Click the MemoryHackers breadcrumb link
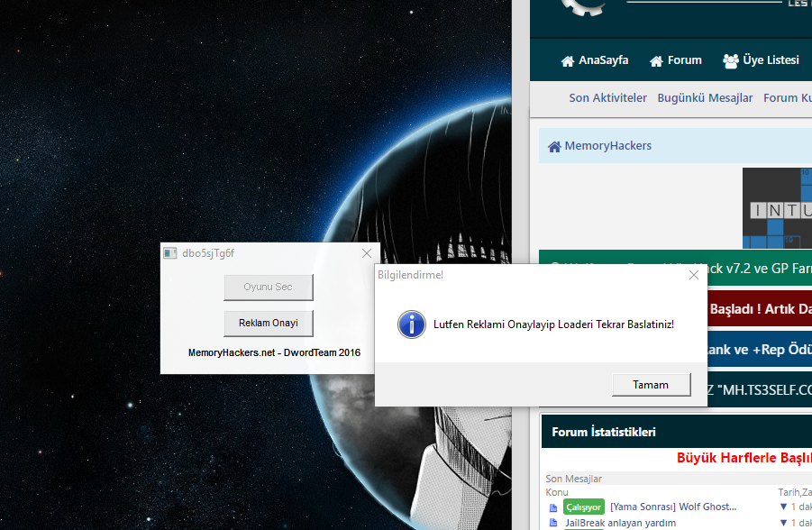Viewport: 812px width, 530px height. point(608,146)
